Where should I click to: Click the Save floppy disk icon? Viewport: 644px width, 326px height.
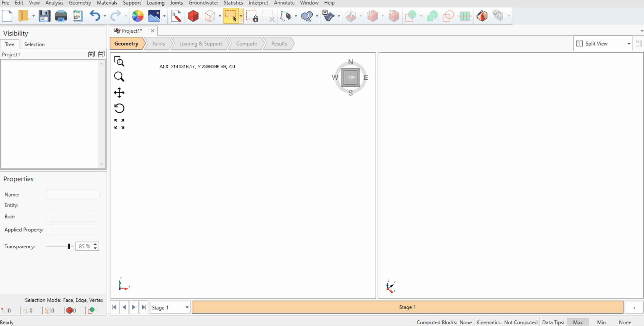pos(44,16)
